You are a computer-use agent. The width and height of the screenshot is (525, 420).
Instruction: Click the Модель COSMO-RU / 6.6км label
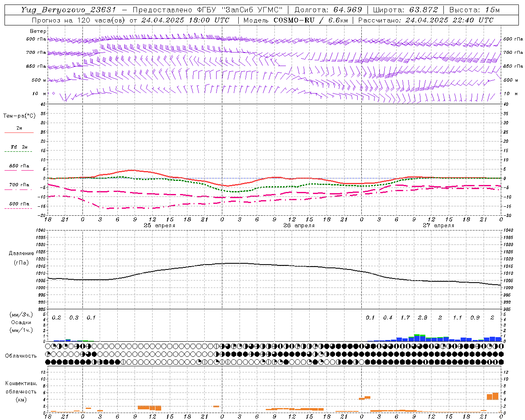295,20
